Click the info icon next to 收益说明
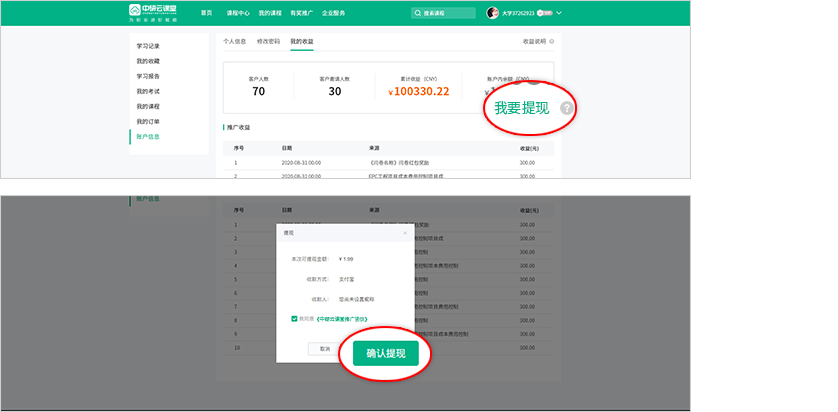Viewport: 838px width, 412px height. coord(551,42)
